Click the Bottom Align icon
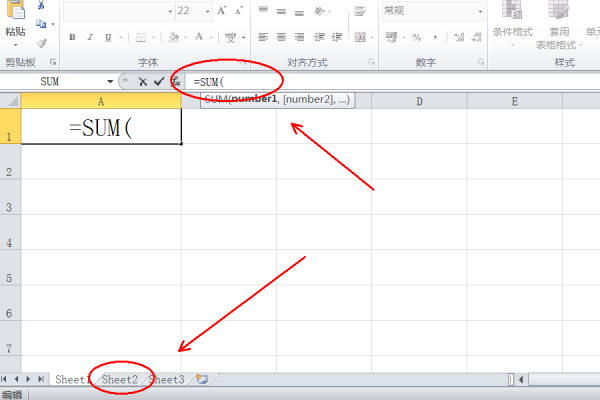600x400 pixels. pyautogui.click(x=299, y=11)
